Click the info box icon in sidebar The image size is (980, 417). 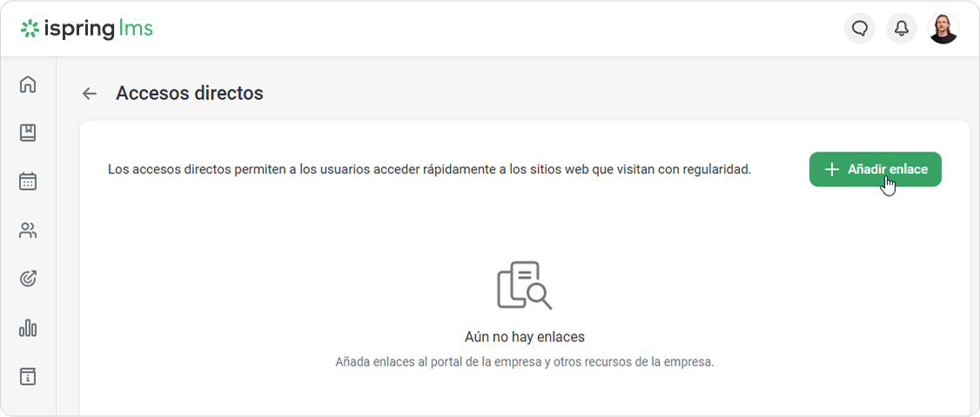pos(28,377)
